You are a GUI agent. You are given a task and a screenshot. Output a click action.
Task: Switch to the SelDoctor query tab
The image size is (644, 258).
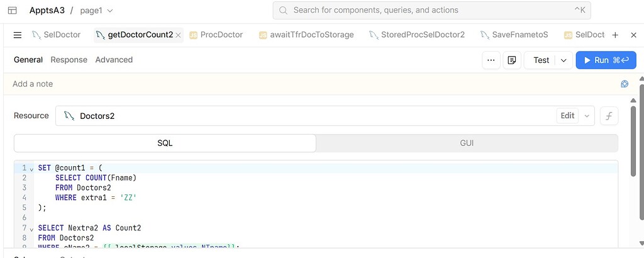pos(56,35)
